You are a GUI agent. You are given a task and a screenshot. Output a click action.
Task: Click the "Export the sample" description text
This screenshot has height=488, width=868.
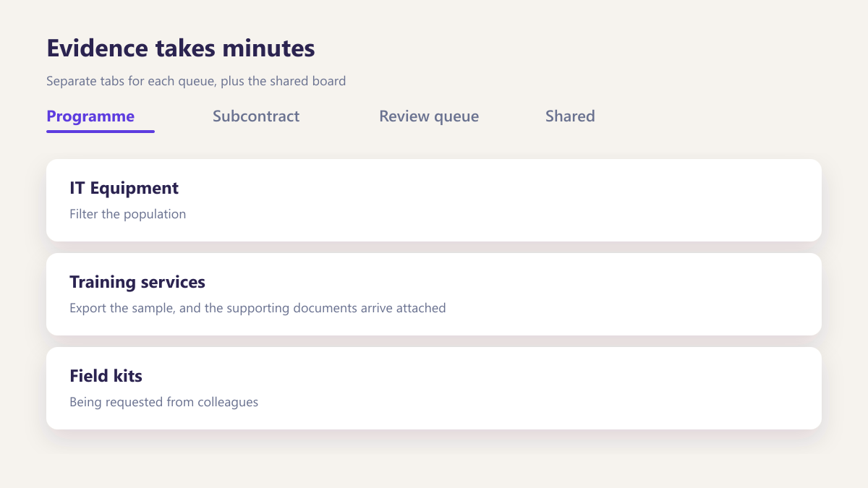pyautogui.click(x=258, y=308)
